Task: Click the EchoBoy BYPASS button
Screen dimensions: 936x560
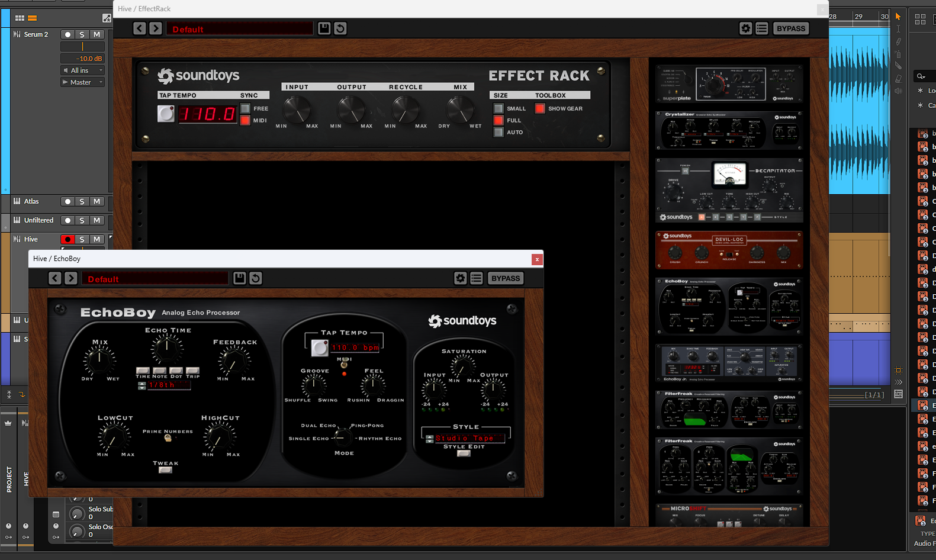Action: pyautogui.click(x=506, y=278)
